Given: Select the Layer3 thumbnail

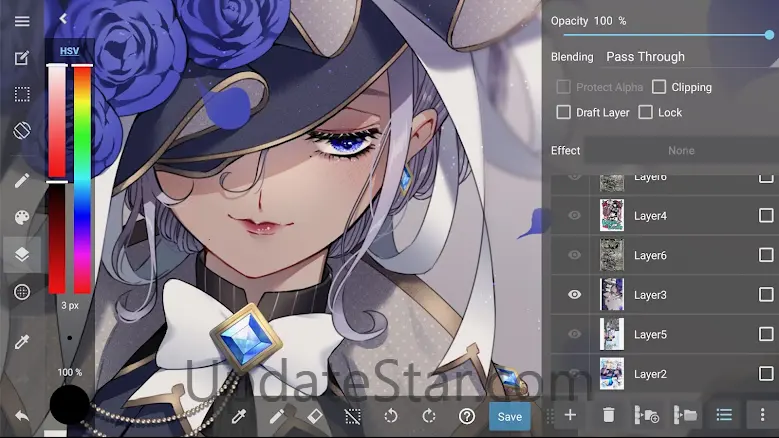Looking at the screenshot, I should (x=612, y=294).
